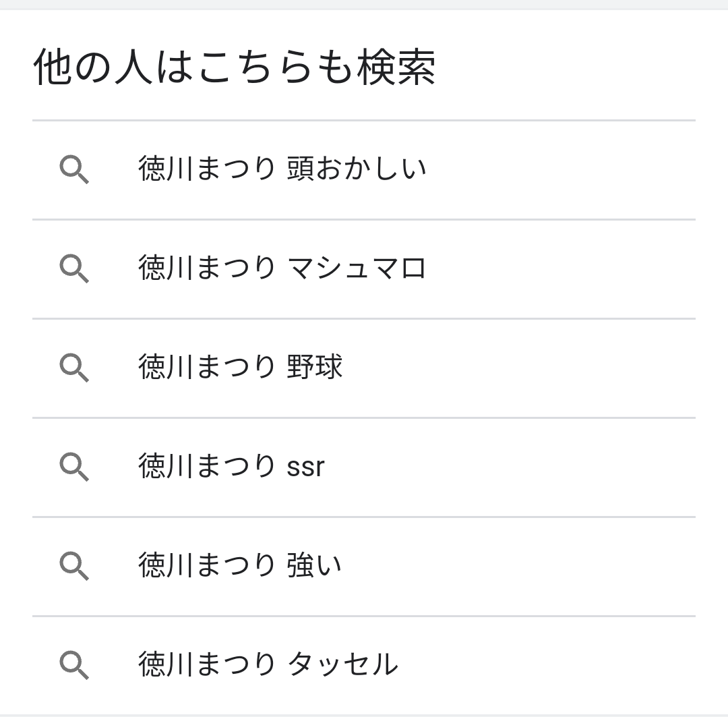The image size is (728, 717).
Task: Click the word 頭おかしい in first suggestion
Action: 356,168
